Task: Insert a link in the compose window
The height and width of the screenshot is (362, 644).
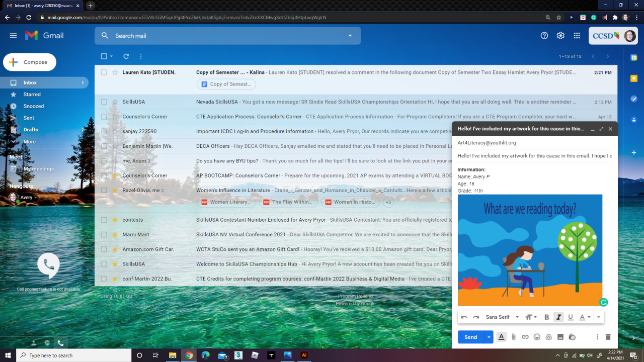Action: [x=525, y=337]
